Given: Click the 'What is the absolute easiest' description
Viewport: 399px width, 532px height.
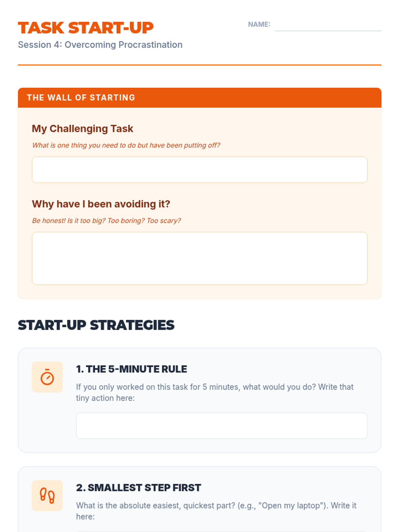Looking at the screenshot, I should click(216, 511).
